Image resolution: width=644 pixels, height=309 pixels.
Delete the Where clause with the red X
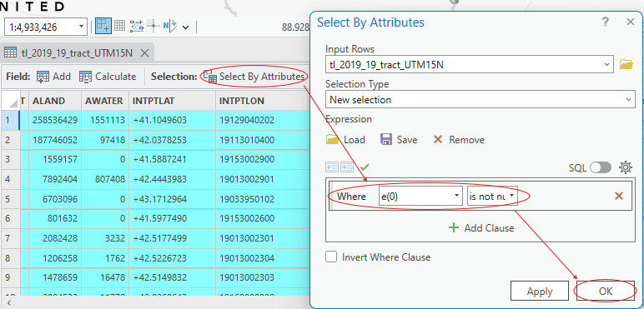pos(619,197)
